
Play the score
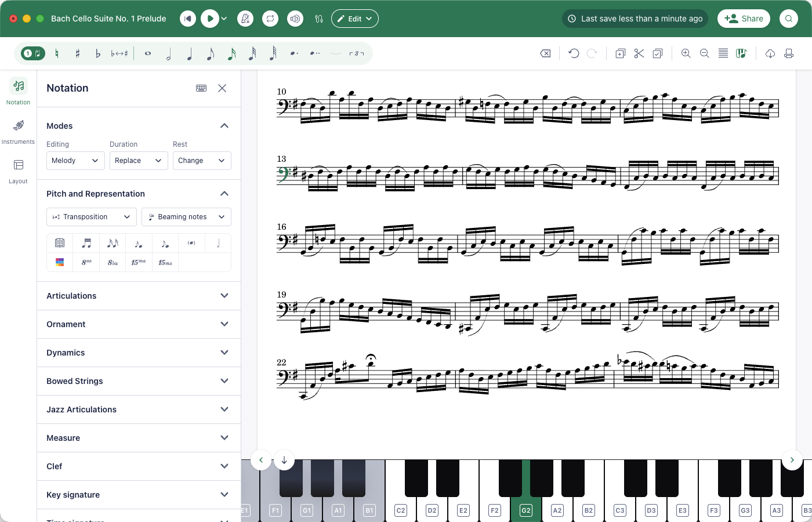pos(210,19)
